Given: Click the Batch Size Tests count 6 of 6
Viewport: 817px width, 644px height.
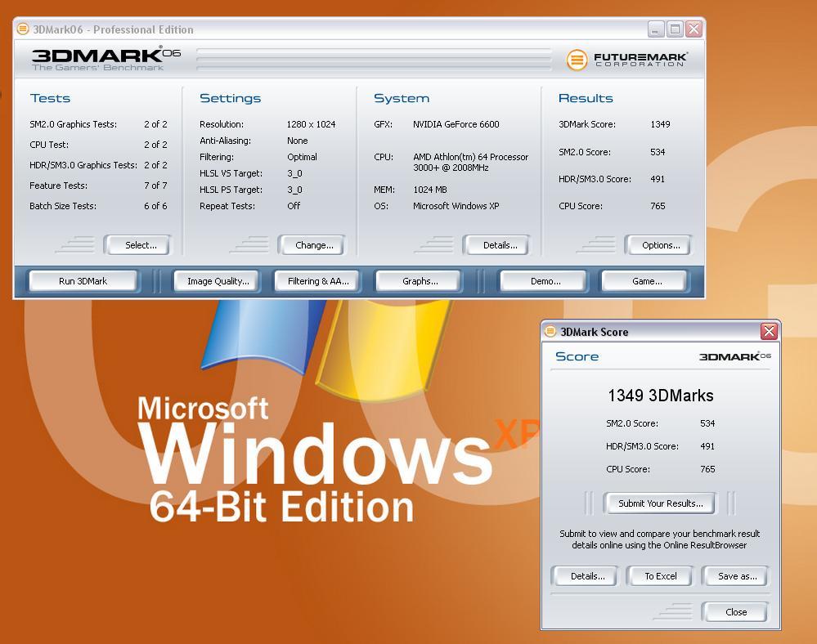Looking at the screenshot, I should [x=155, y=206].
